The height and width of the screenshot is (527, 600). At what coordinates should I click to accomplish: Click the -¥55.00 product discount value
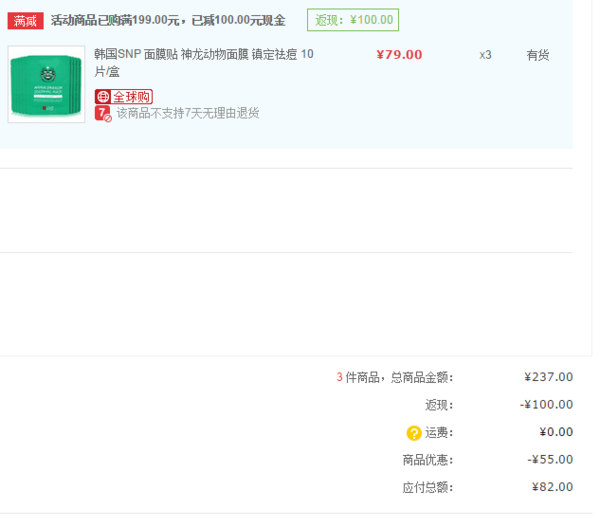click(550, 460)
